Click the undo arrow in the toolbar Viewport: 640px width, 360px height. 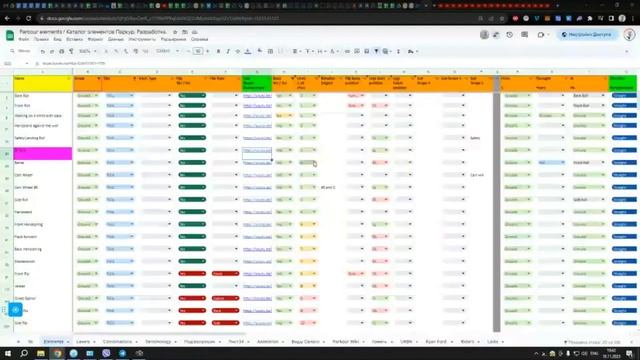point(42,51)
